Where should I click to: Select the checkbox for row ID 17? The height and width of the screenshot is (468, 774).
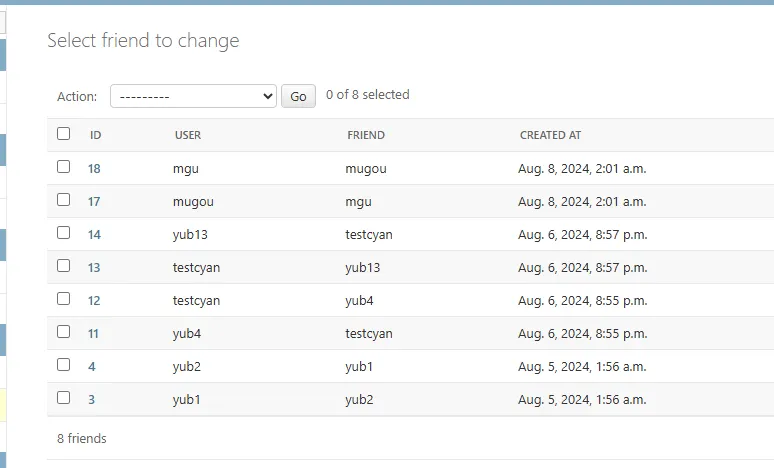pos(64,200)
